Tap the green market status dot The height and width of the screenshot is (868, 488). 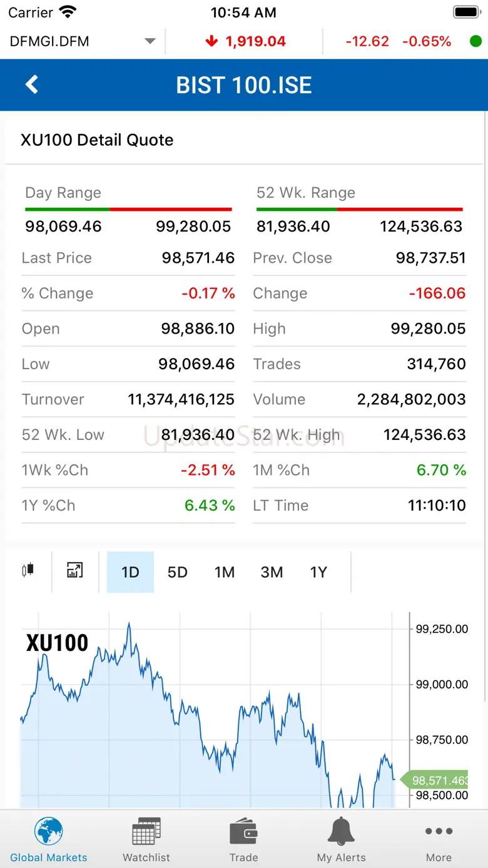[475, 41]
